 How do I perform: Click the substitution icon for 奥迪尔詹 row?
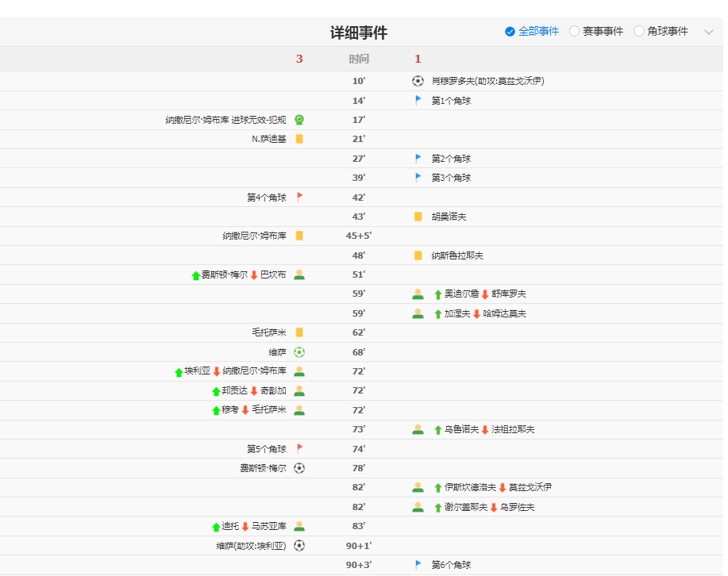coord(418,294)
